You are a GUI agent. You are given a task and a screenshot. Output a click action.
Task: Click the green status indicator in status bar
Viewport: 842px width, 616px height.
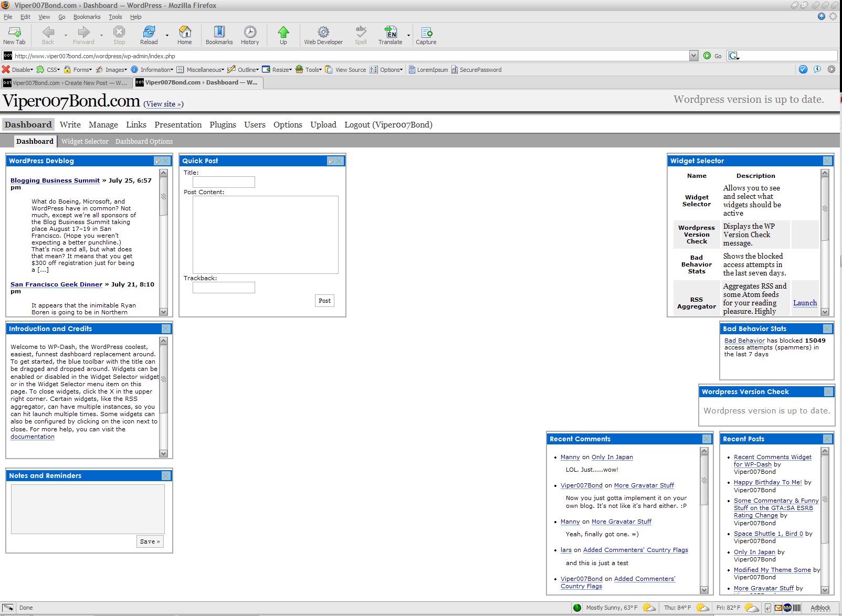tap(577, 608)
